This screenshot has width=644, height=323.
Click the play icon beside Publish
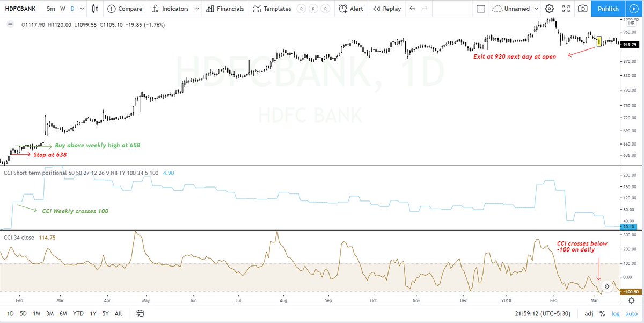click(633, 9)
